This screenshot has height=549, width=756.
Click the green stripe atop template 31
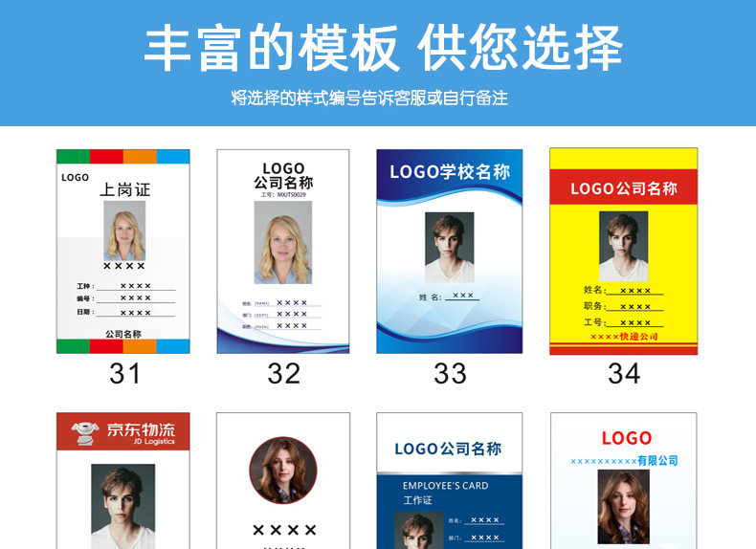tap(74, 157)
